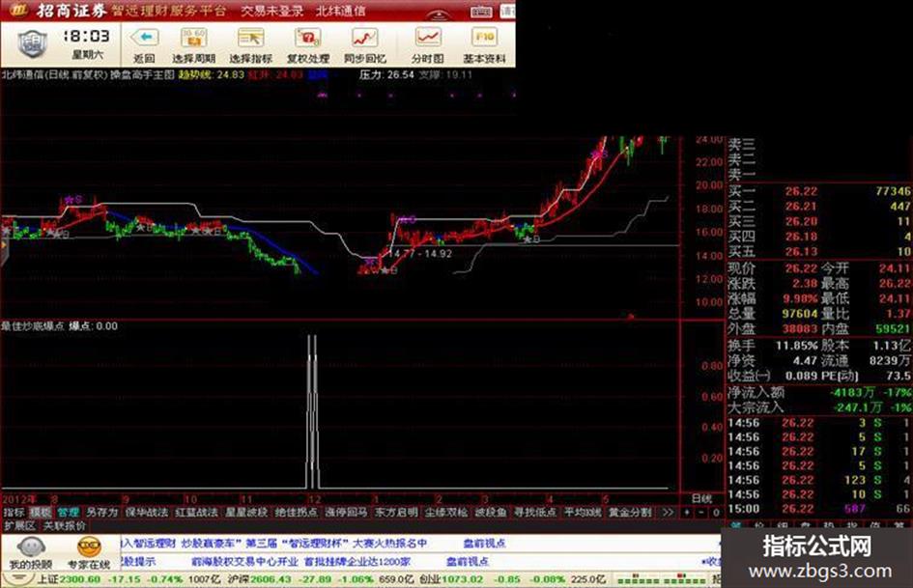Click the 买一 bid price 26.22
Image resolution: width=913 pixels, height=588 pixels.
[x=801, y=191]
